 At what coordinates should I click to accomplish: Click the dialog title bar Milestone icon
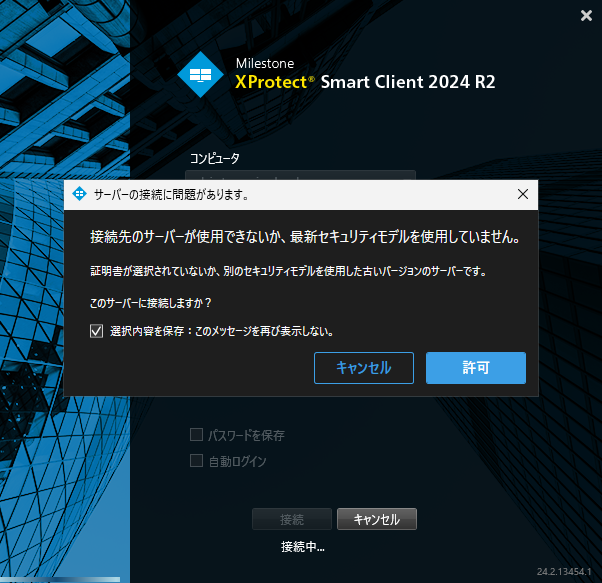(79, 194)
